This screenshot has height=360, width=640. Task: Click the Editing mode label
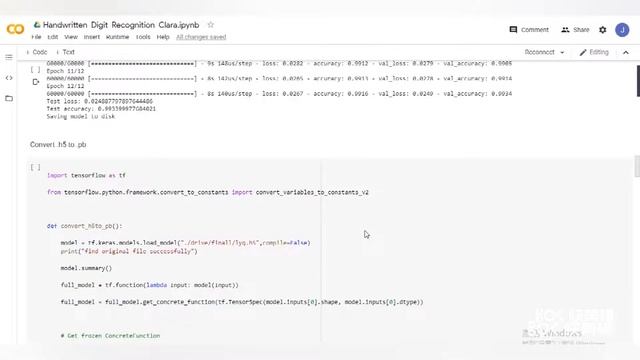(x=599, y=52)
